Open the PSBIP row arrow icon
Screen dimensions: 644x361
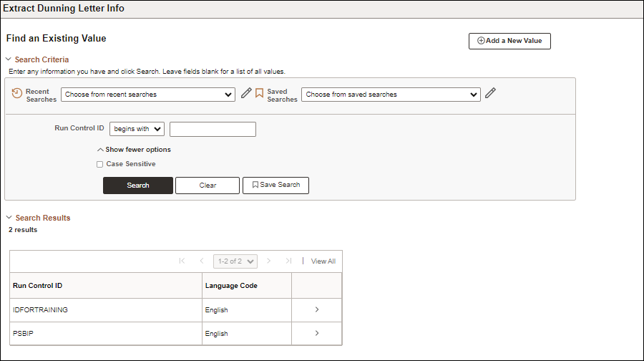point(317,333)
